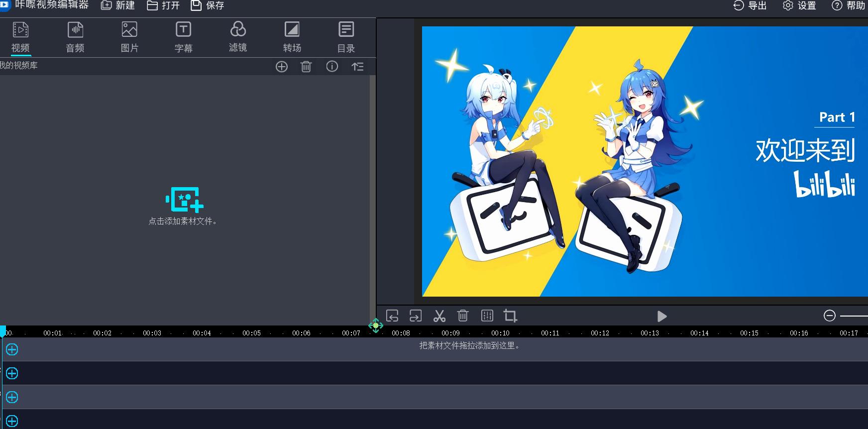The height and width of the screenshot is (429, 868).
Task: Delete clip using toolbar trash icon
Action: (463, 316)
